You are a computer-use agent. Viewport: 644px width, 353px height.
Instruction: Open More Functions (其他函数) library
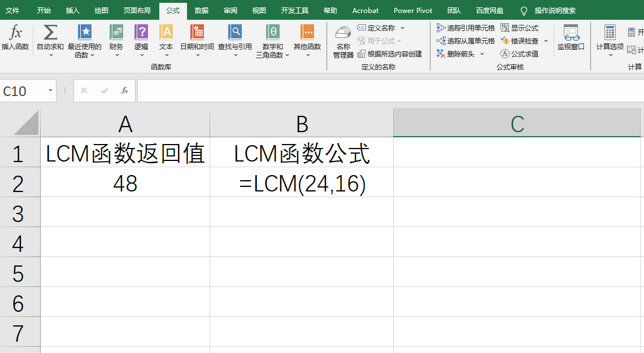pos(307,41)
